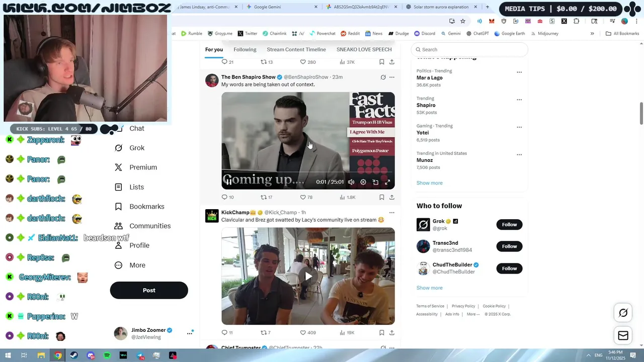This screenshot has width=644, height=362.
Task: Open the More sidebar menu
Action: 130,265
